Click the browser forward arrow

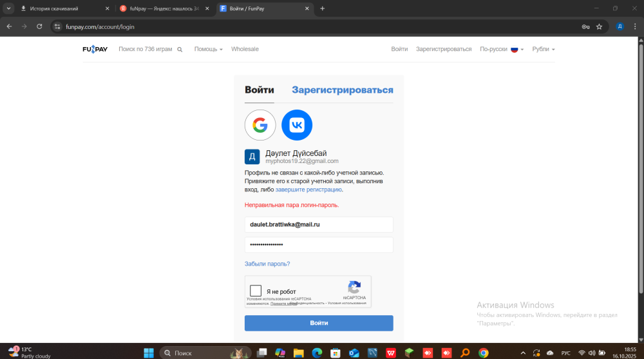pyautogui.click(x=24, y=26)
